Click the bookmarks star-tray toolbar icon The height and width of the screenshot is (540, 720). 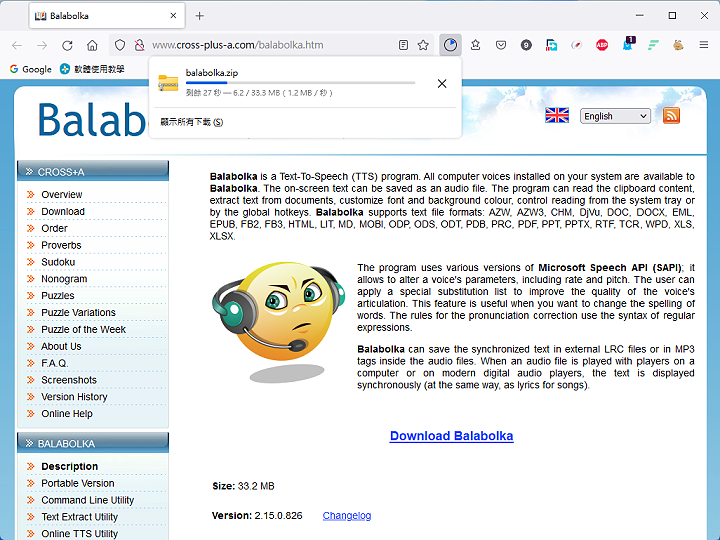[x=476, y=45]
